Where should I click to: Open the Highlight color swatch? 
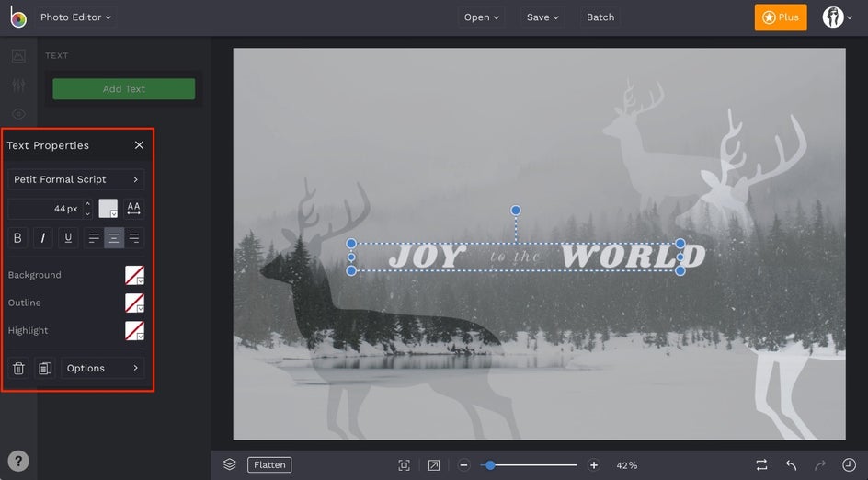point(134,330)
